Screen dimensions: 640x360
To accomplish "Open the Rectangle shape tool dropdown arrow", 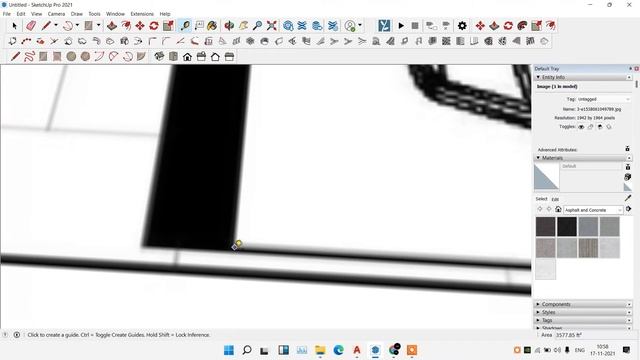I will (98, 25).
